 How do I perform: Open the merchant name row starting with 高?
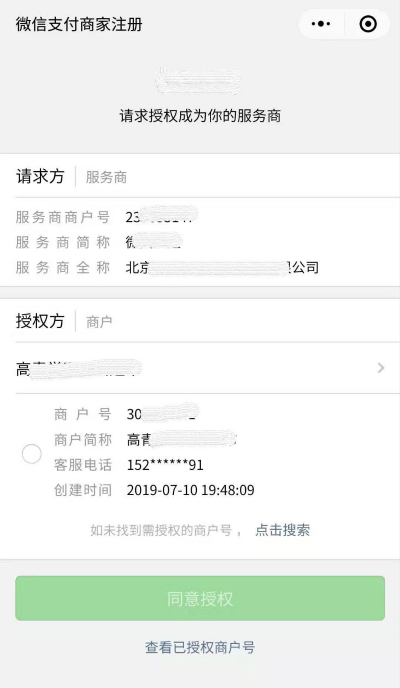pyautogui.click(x=200, y=368)
